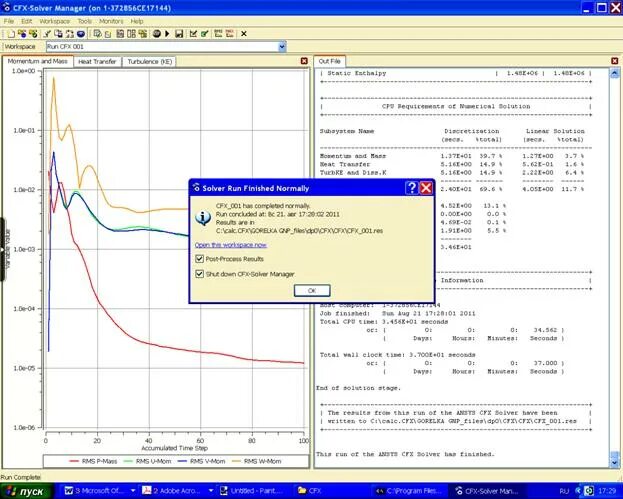Screen dimensions: 623x499
Task: Click the RMS V-Mom legend entry
Action: click(x=201, y=461)
